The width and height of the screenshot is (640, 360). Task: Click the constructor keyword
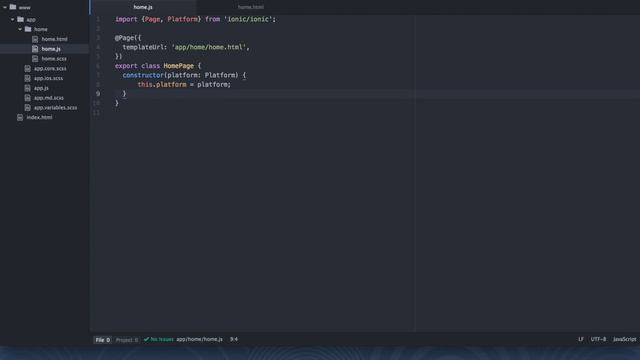coord(143,75)
